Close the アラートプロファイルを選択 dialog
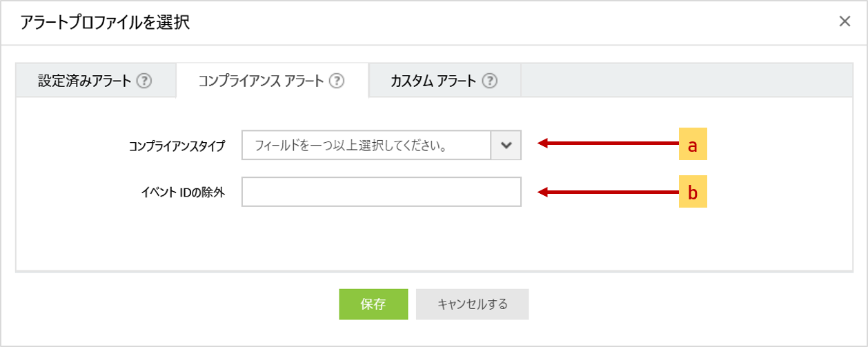 [x=845, y=21]
